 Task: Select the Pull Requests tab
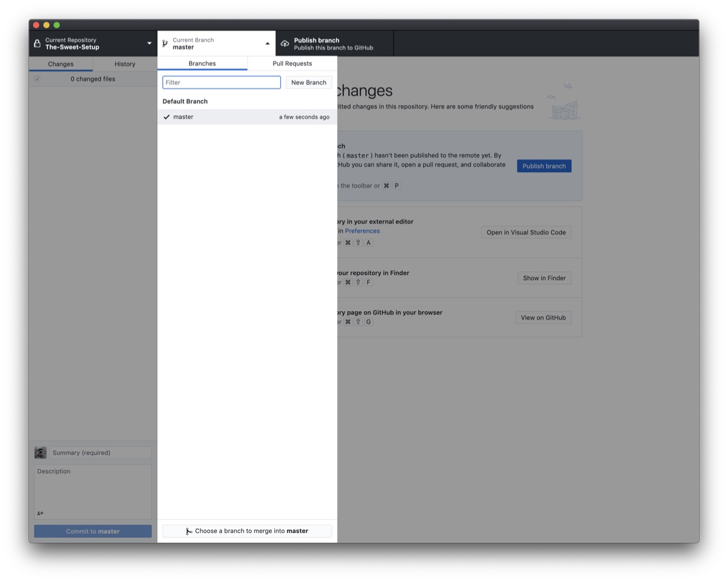292,63
